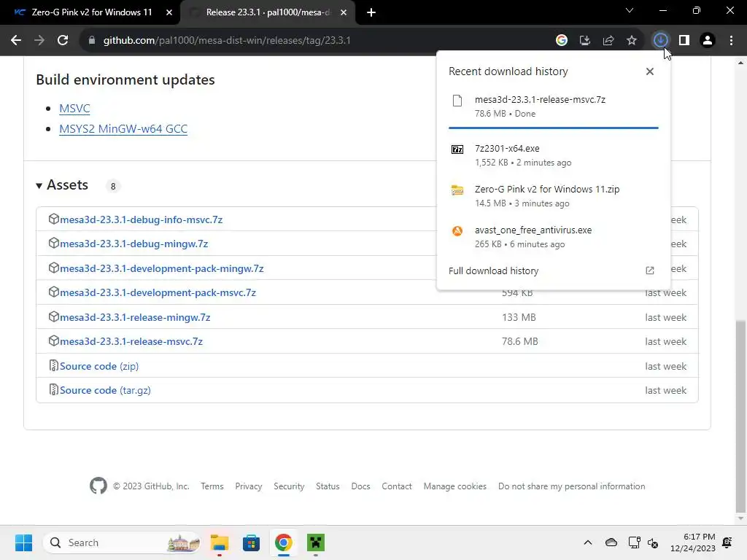Click Manage cookies in footer
The image size is (747, 560).
pos(455,486)
